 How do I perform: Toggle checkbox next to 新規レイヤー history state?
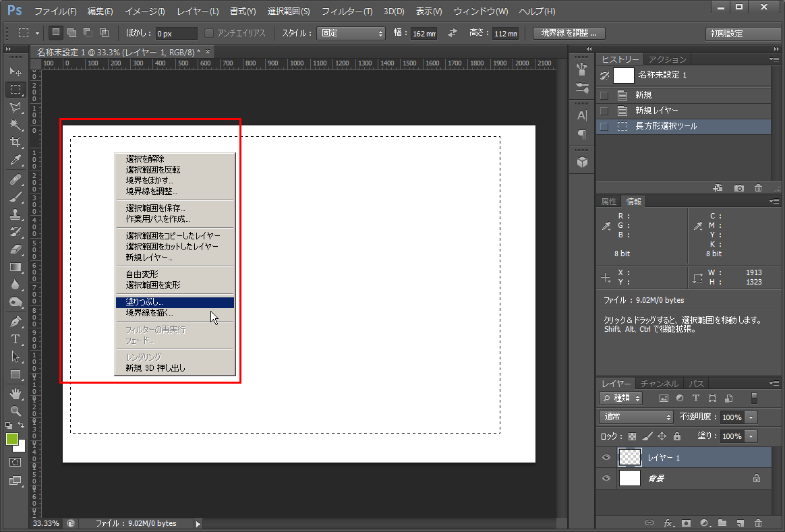point(604,111)
